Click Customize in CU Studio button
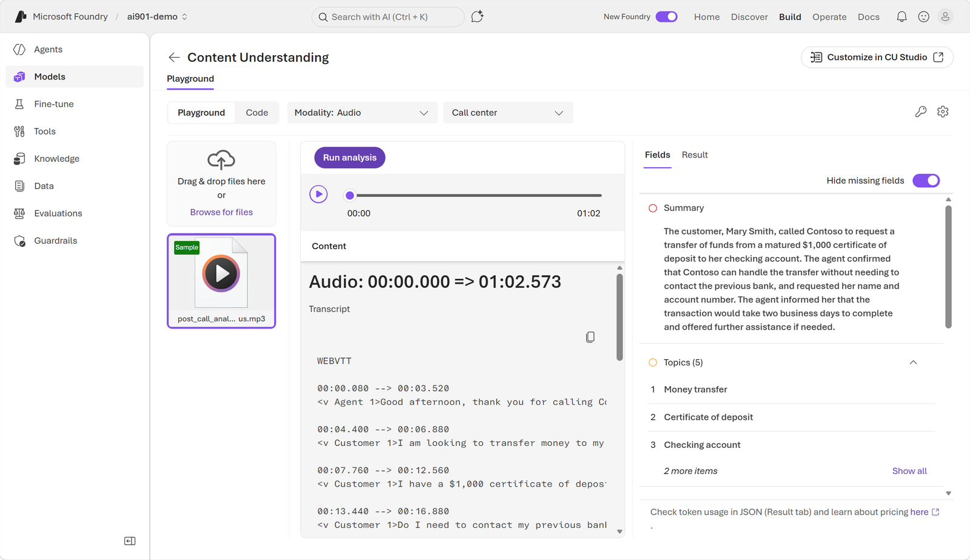 (877, 58)
